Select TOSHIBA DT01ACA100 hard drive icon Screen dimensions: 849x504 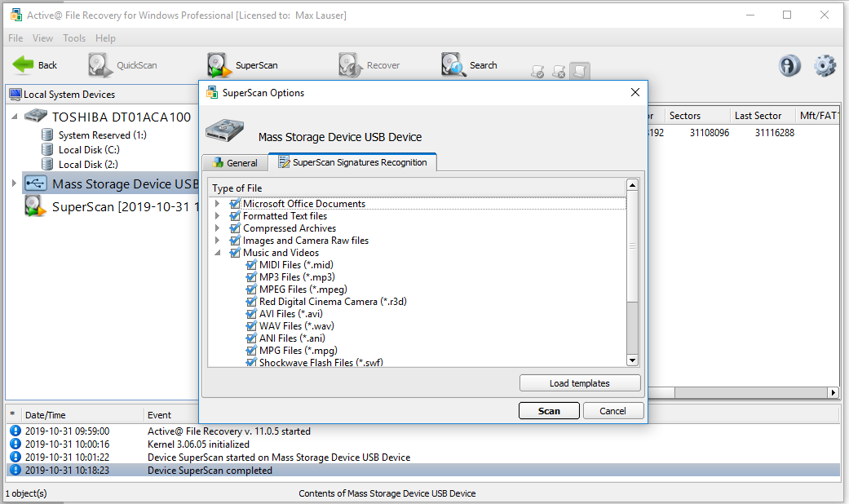point(36,116)
